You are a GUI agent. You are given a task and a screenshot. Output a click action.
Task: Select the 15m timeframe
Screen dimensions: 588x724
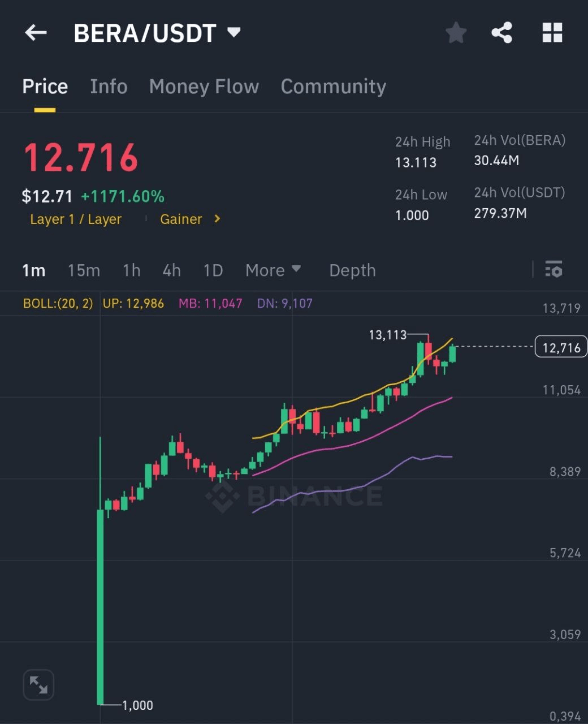point(84,270)
